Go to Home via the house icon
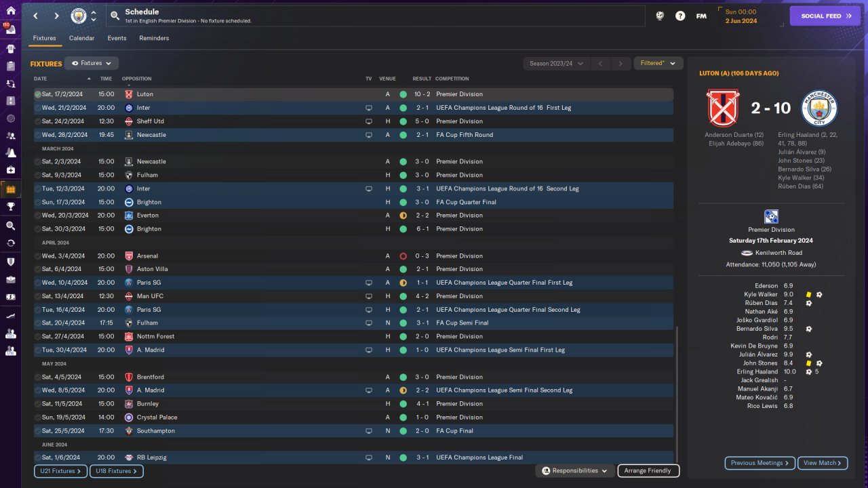 click(x=10, y=11)
